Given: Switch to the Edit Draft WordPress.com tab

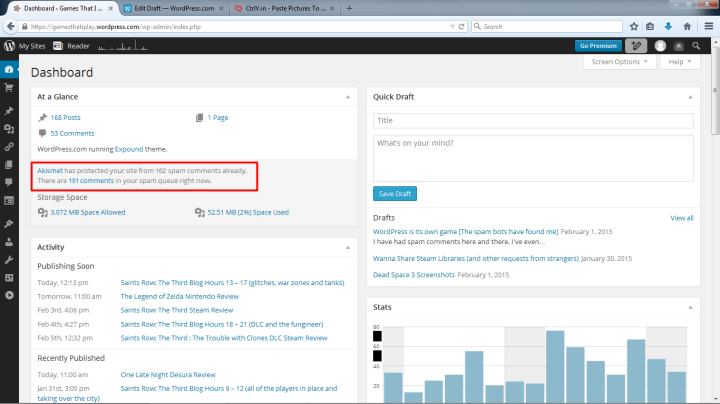Looking at the screenshot, I should (x=173, y=8).
